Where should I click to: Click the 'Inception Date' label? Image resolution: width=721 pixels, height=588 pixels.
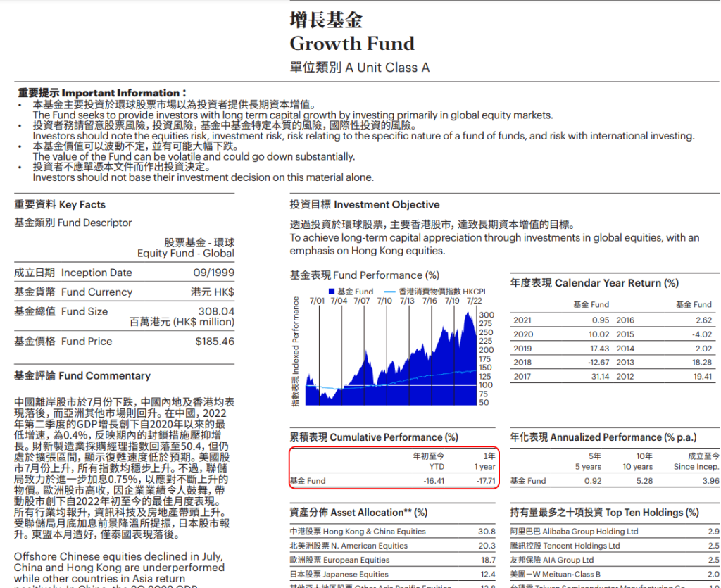point(96,273)
